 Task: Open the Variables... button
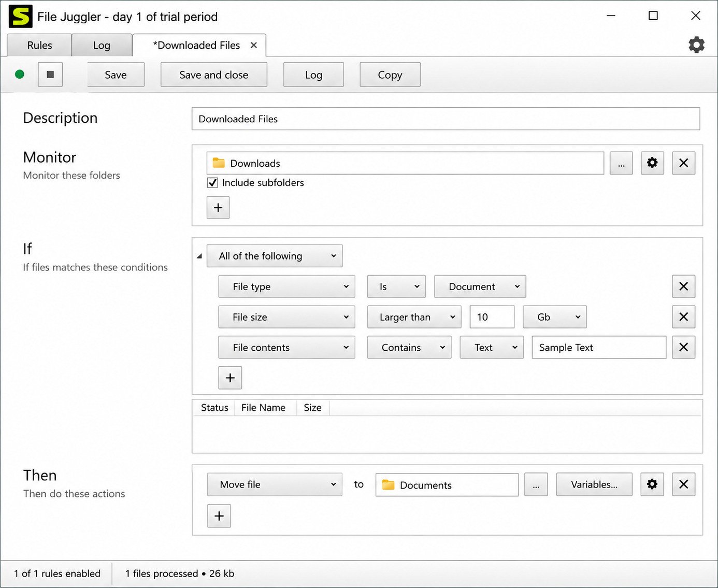click(594, 484)
